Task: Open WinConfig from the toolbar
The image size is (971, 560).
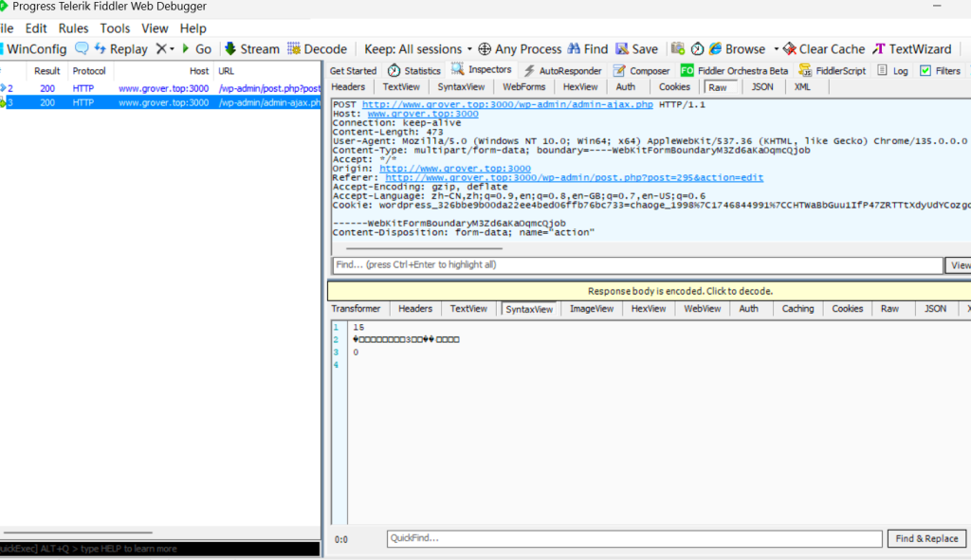Action: pyautogui.click(x=33, y=49)
